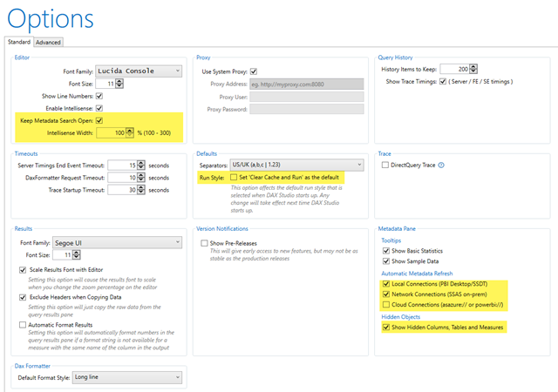Toggle Show Trace Timings checkbox
The image size is (558, 392).
(443, 82)
